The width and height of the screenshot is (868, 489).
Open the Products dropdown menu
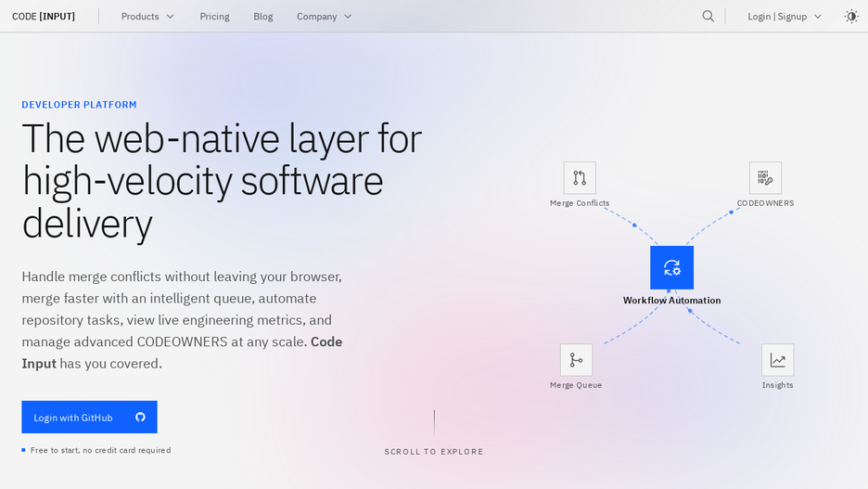pos(147,17)
